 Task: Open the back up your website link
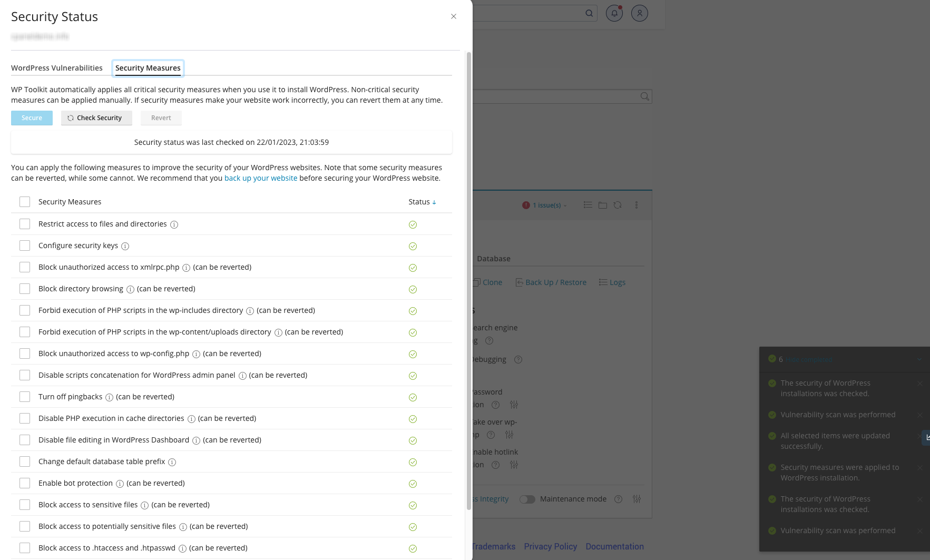coord(261,178)
